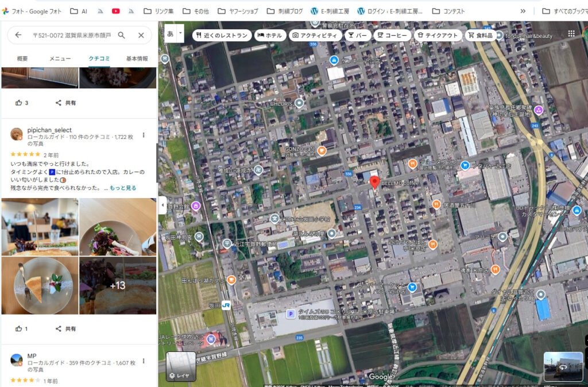588x387 pixels.
Task: Click the フタバヤ近江店 shopping cart marker
Action: [x=465, y=165]
